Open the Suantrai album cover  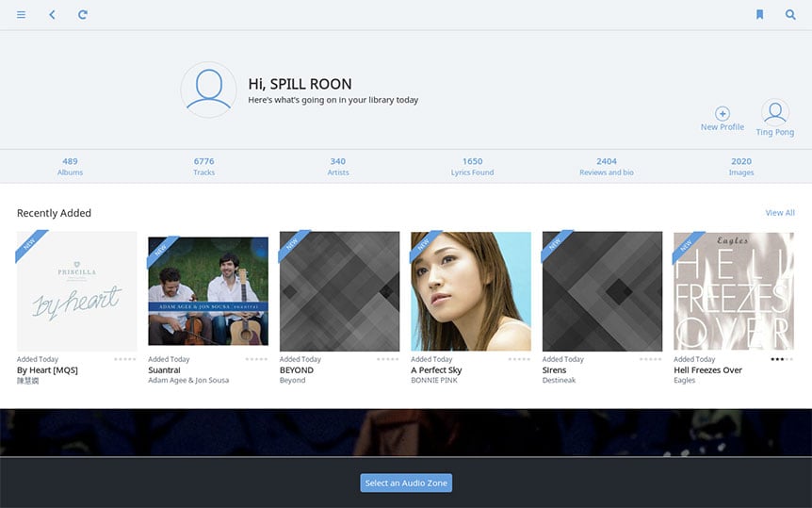pyautogui.click(x=208, y=291)
